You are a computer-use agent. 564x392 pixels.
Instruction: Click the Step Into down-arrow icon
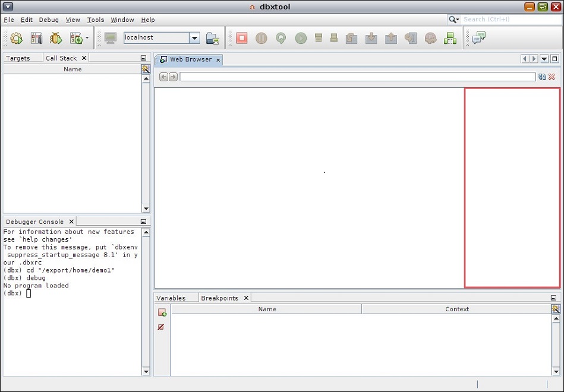371,38
